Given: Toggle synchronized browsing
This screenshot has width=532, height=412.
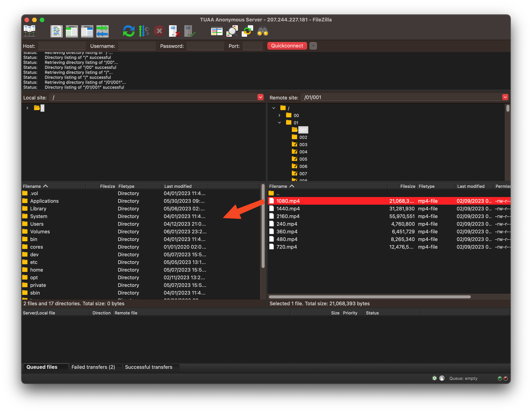Looking at the screenshot, I should [247, 31].
